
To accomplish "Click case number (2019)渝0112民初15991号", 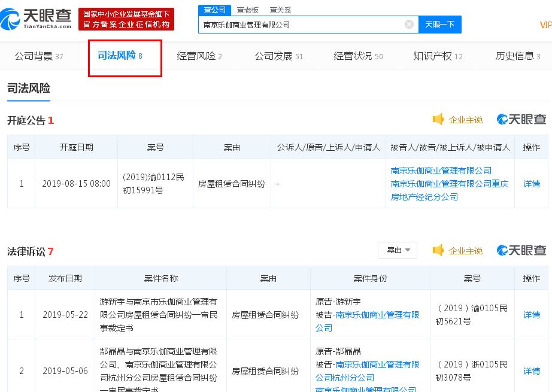I will [153, 184].
